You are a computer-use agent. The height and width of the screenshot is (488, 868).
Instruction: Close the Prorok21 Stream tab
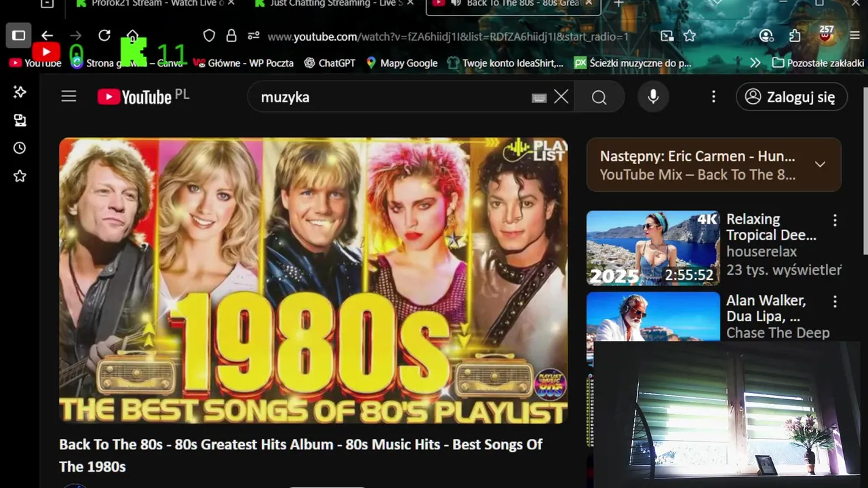231,4
